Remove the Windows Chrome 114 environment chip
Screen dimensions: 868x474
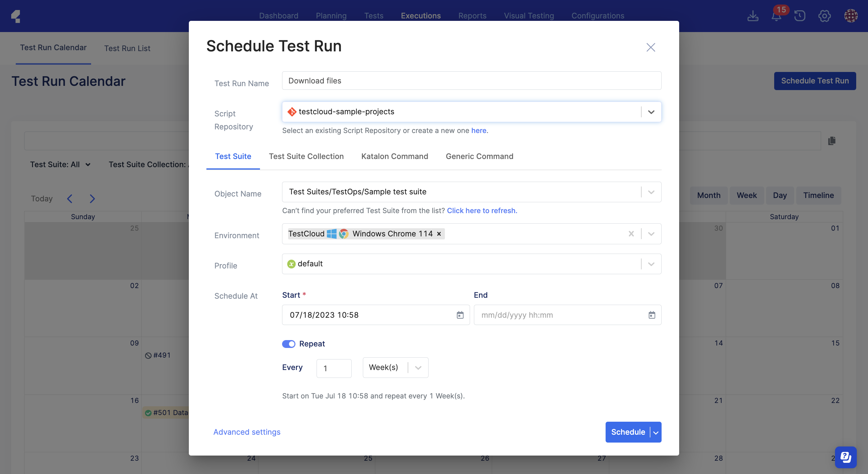coord(439,234)
